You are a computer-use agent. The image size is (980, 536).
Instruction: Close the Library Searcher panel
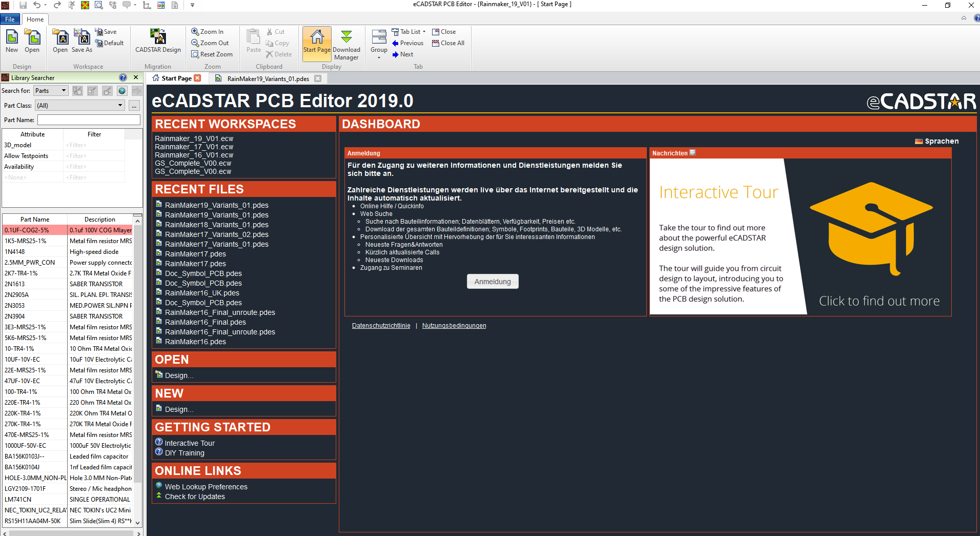[x=136, y=77]
